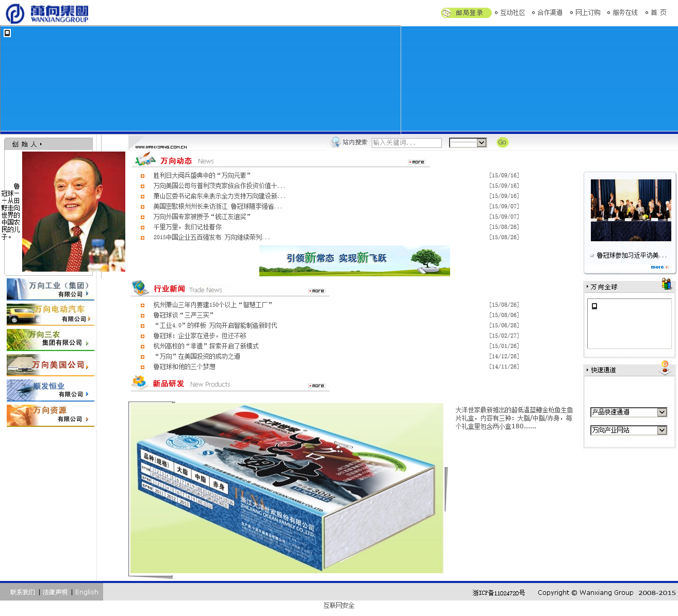Screen dimensions: 678x616
Task: Click the 新品研发 New Products section icon
Action: click(140, 382)
